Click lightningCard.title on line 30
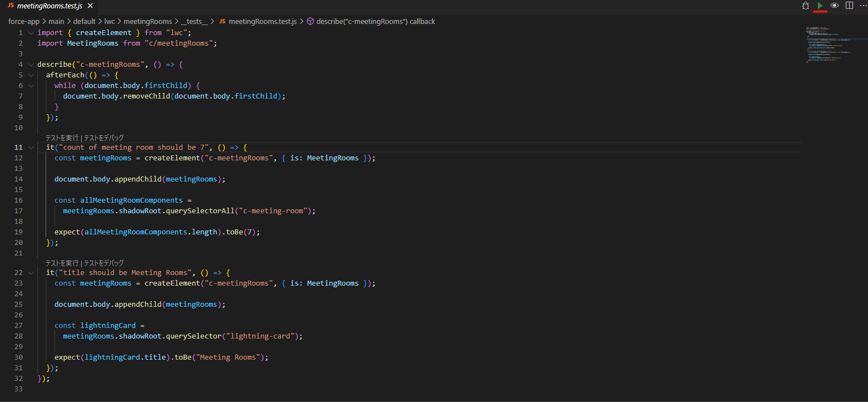868x402 pixels. [x=125, y=357]
